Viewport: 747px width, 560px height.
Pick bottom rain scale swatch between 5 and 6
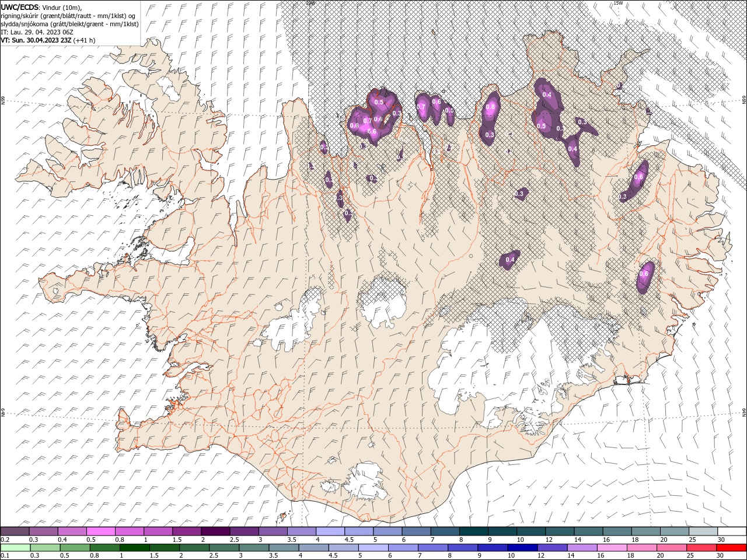pyautogui.click(x=373, y=548)
